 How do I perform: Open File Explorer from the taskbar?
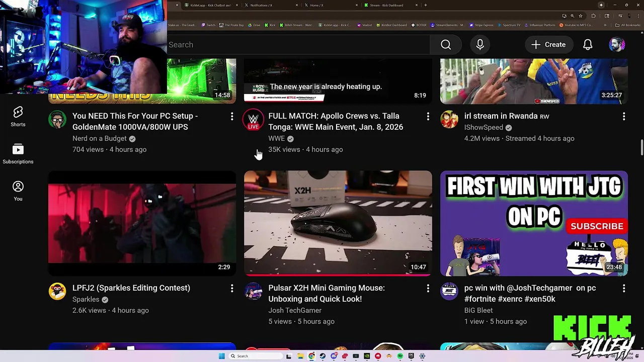click(x=300, y=356)
